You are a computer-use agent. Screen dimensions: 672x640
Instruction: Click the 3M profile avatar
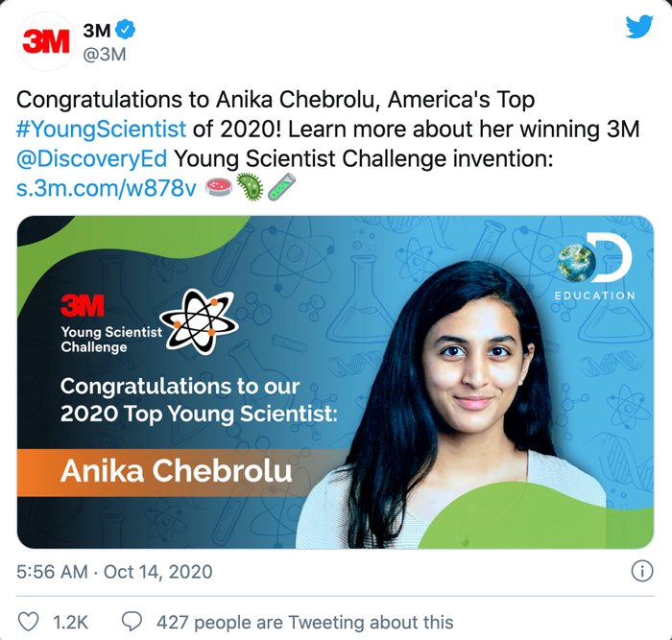point(45,40)
